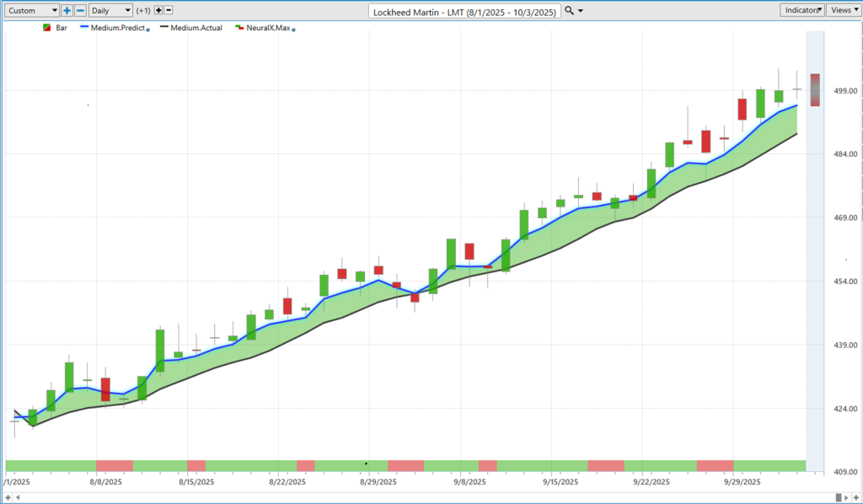Click the black plus forecast increment button
The height and width of the screenshot is (504, 863).
click(x=158, y=10)
